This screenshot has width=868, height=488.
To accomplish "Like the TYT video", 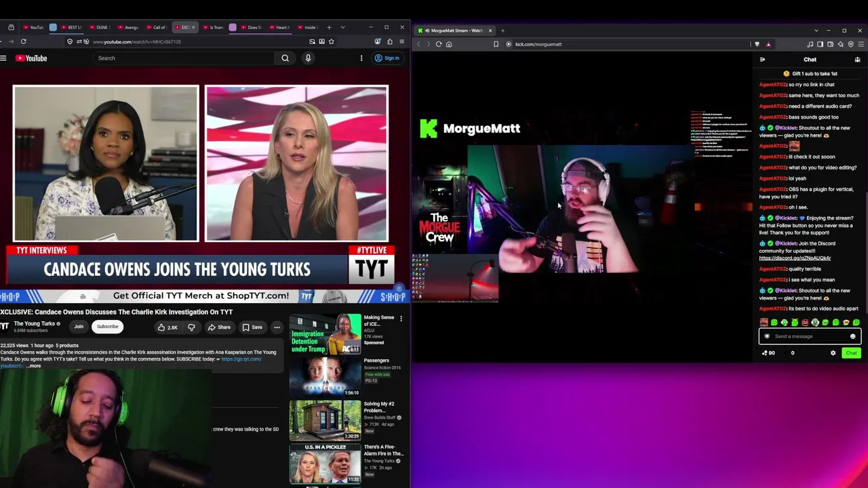I will coord(167,327).
